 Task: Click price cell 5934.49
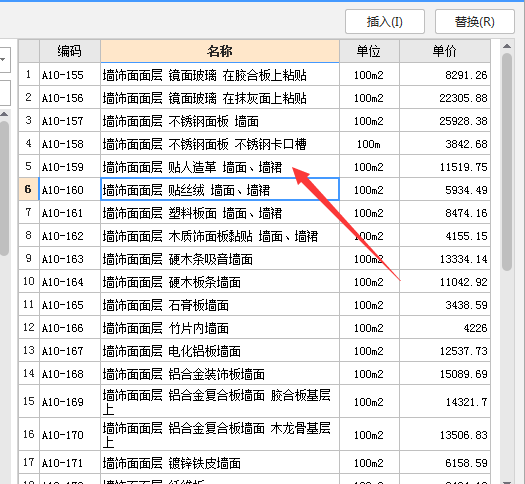445,190
